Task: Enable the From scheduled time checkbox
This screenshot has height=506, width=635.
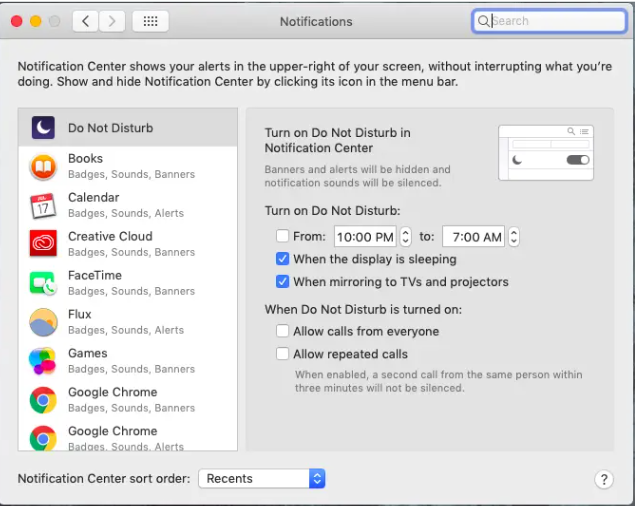Action: pos(282,236)
